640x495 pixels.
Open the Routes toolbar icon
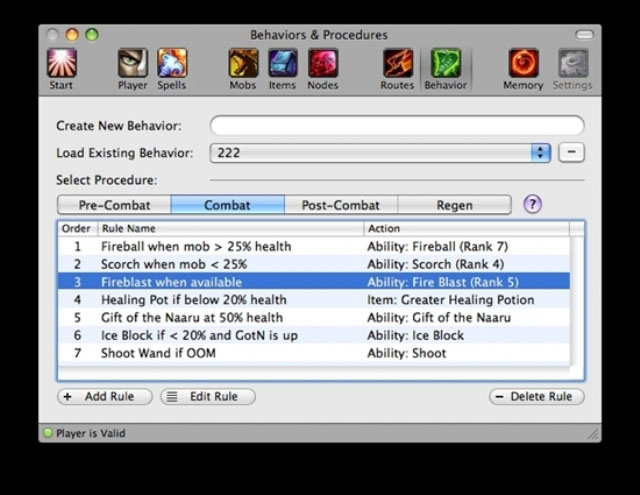pyautogui.click(x=397, y=64)
